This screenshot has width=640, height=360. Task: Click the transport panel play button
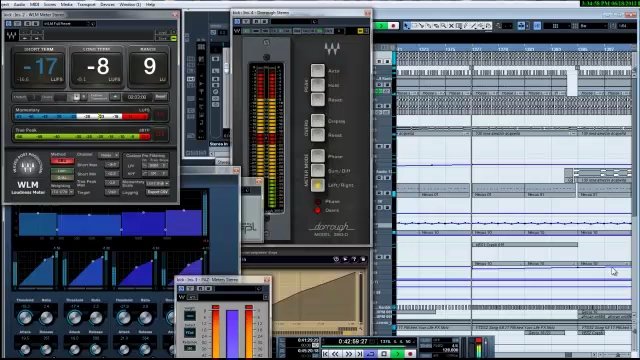(x=398, y=354)
